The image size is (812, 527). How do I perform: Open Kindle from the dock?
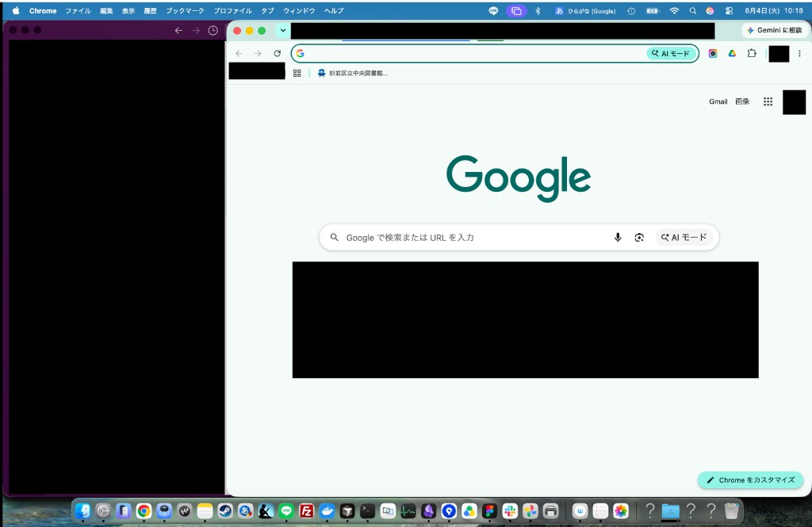pyautogui.click(x=266, y=511)
